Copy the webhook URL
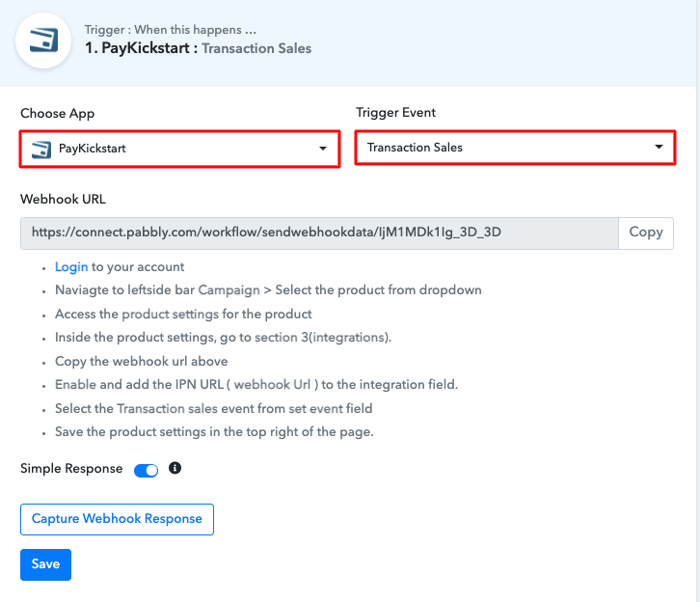Screen dimensions: 700x602 tap(646, 233)
